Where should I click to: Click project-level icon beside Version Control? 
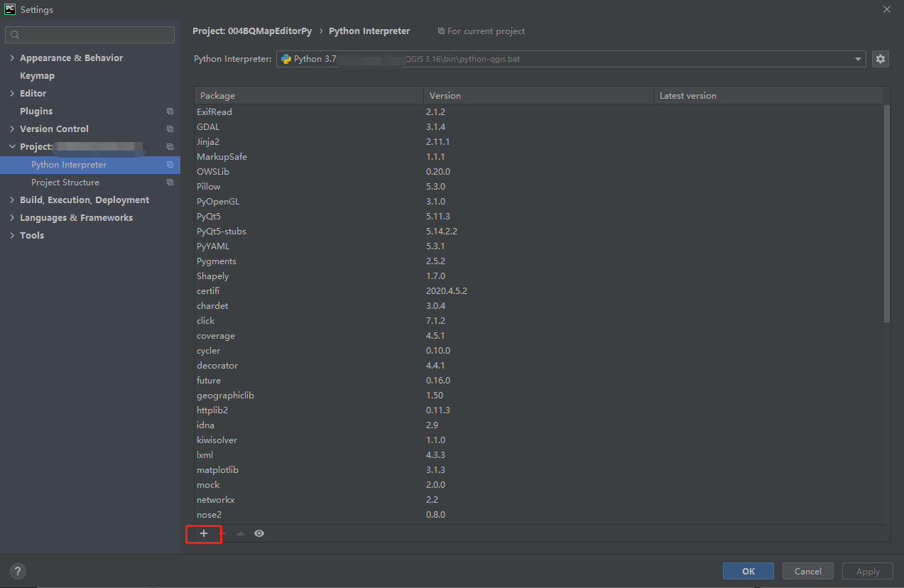[170, 129]
